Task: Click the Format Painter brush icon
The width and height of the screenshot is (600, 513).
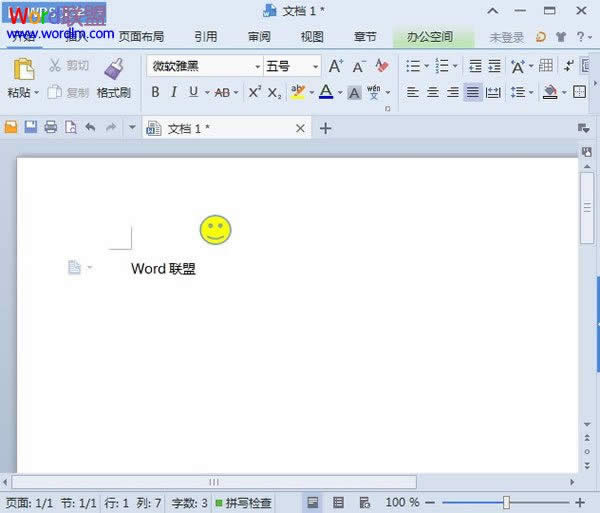Action: click(x=113, y=69)
